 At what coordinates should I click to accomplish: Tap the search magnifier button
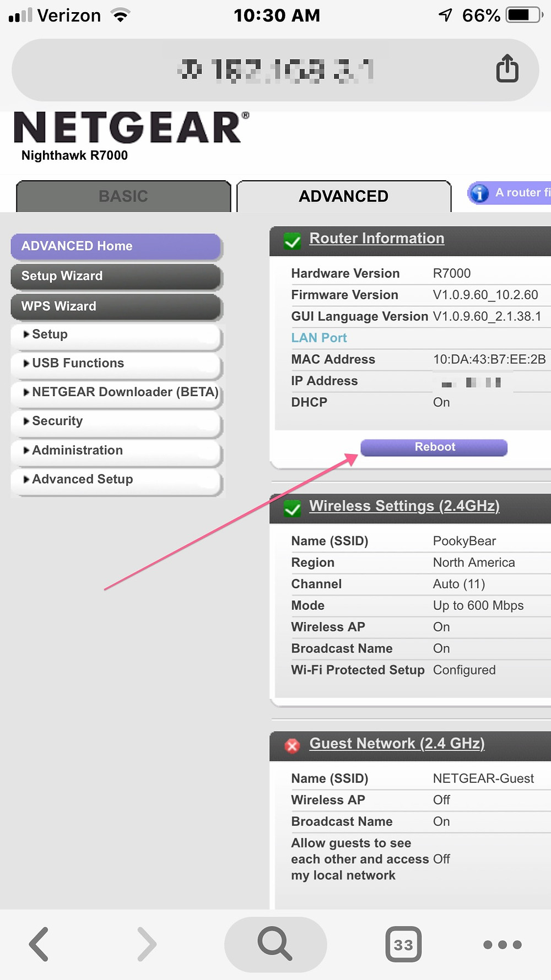[x=275, y=944]
